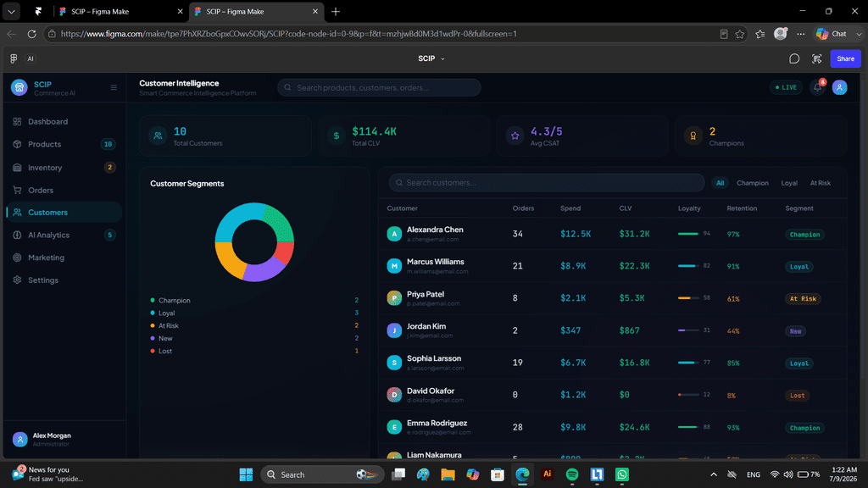Filter by Champion segment tab
Screen dimensions: 868x488
pos(753,183)
